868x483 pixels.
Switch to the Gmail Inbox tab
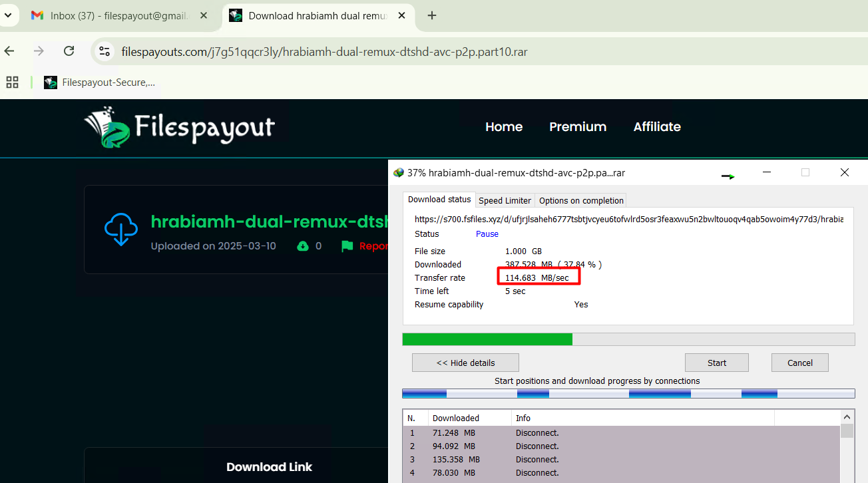pyautogui.click(x=120, y=15)
